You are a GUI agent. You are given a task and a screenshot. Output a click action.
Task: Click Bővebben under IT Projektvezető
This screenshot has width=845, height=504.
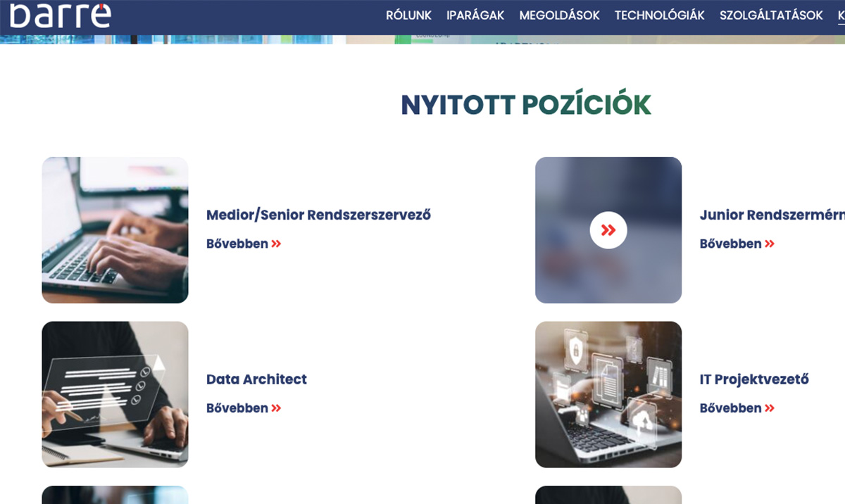(x=730, y=409)
